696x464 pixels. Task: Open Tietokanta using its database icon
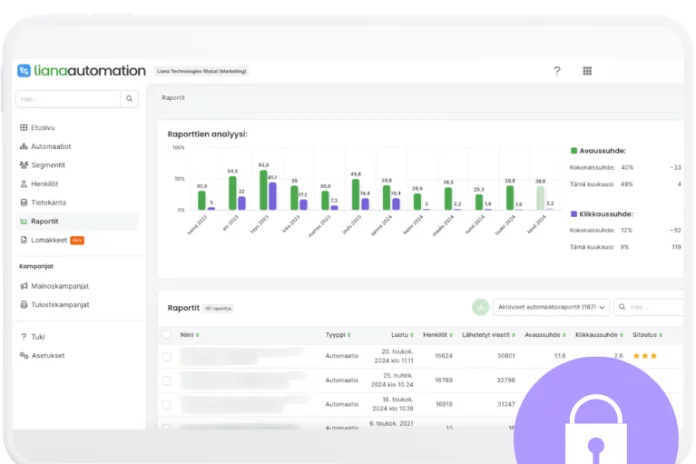pos(23,202)
